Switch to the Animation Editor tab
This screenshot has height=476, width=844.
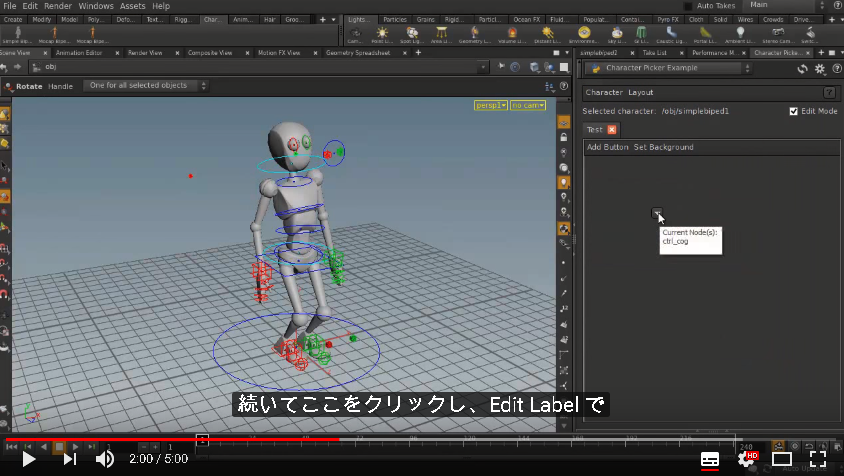(79, 53)
